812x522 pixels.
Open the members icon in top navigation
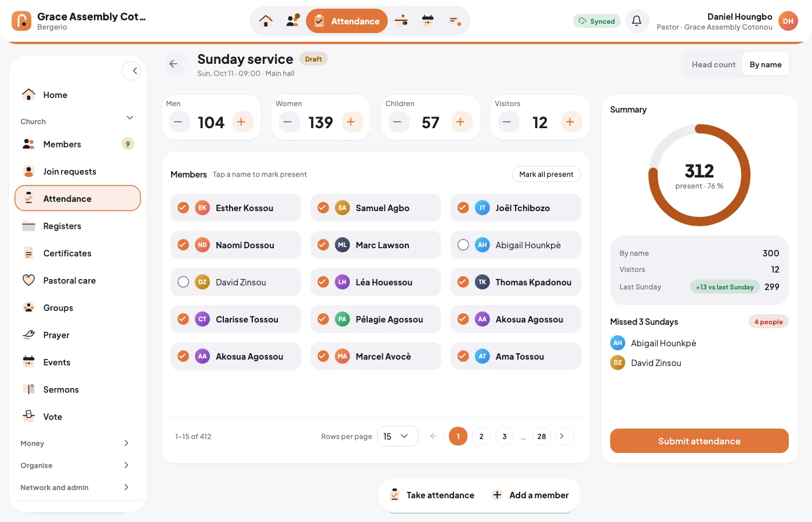pos(293,21)
